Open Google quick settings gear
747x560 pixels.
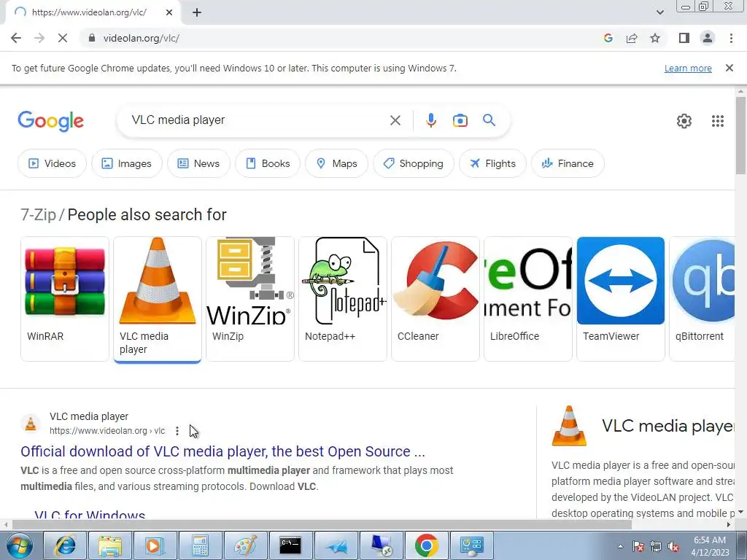[x=684, y=121]
